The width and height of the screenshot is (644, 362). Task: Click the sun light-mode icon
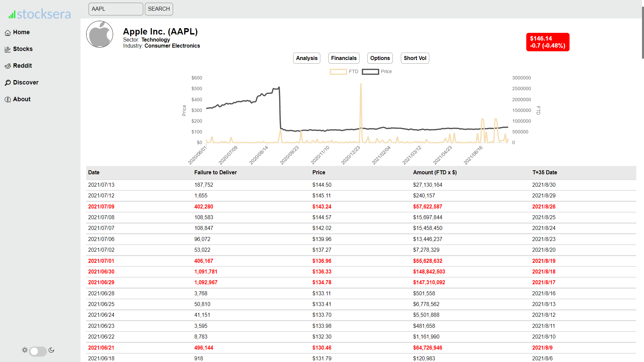point(25,350)
